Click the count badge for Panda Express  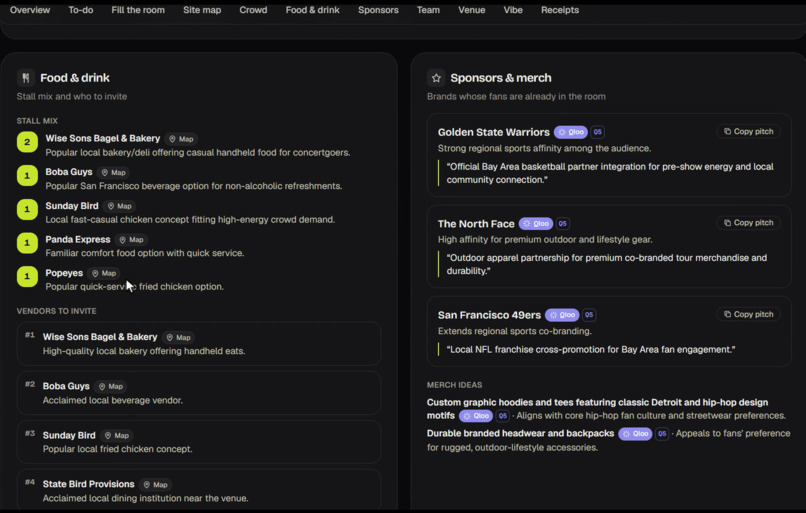tap(27, 243)
